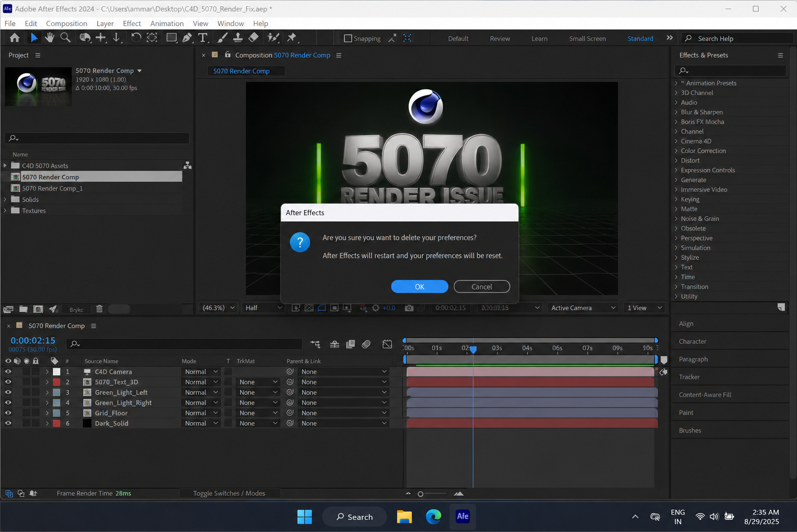Switch to the Review workspace
This screenshot has width=797, height=532.
[x=500, y=38]
